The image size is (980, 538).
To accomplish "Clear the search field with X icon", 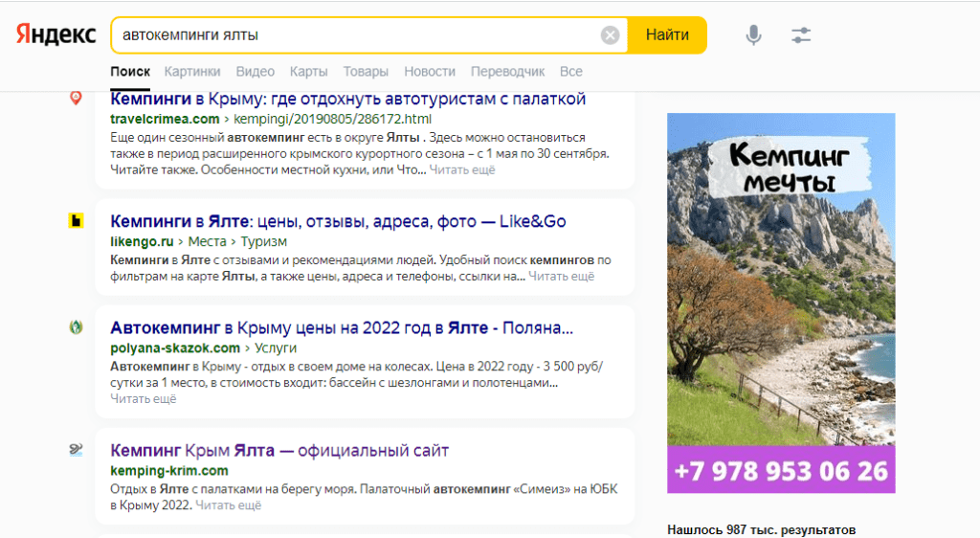I will coord(610,35).
